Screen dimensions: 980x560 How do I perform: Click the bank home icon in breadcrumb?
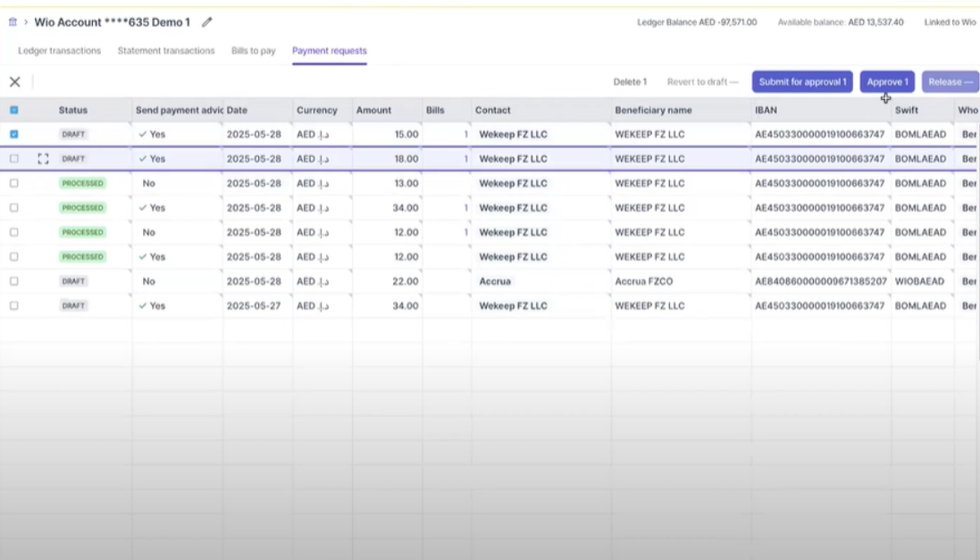click(x=13, y=21)
